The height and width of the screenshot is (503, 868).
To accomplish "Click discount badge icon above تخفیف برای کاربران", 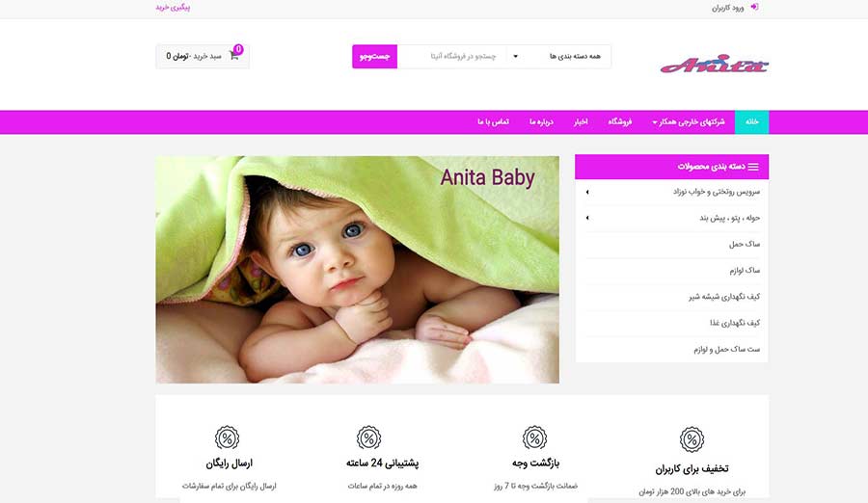I will pos(692,439).
